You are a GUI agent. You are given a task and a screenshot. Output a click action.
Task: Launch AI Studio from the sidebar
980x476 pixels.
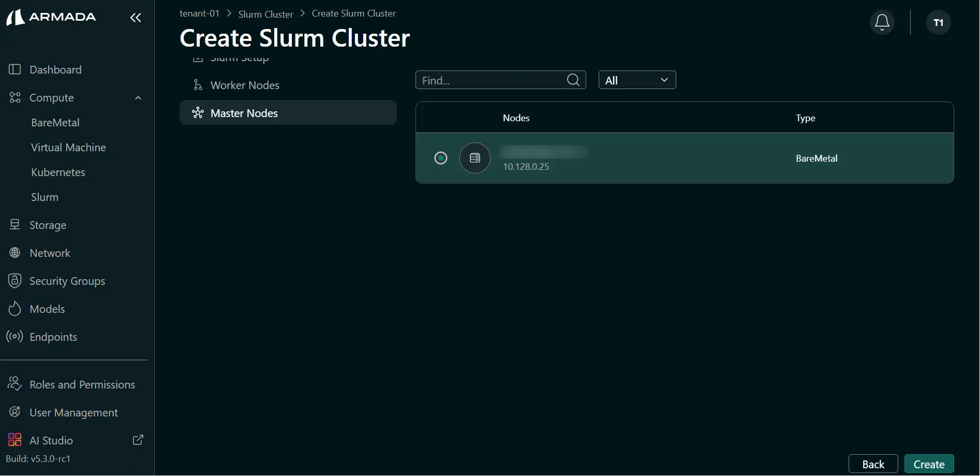51,441
